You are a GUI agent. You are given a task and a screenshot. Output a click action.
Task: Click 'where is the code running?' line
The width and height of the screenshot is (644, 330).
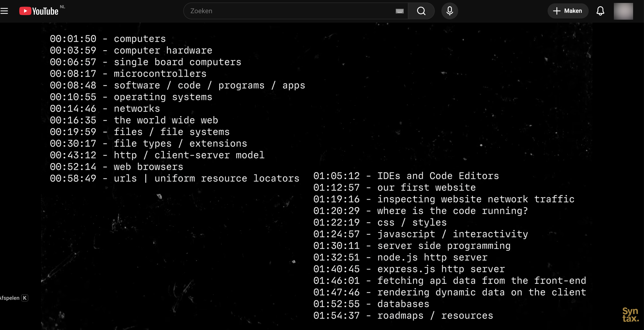452,211
